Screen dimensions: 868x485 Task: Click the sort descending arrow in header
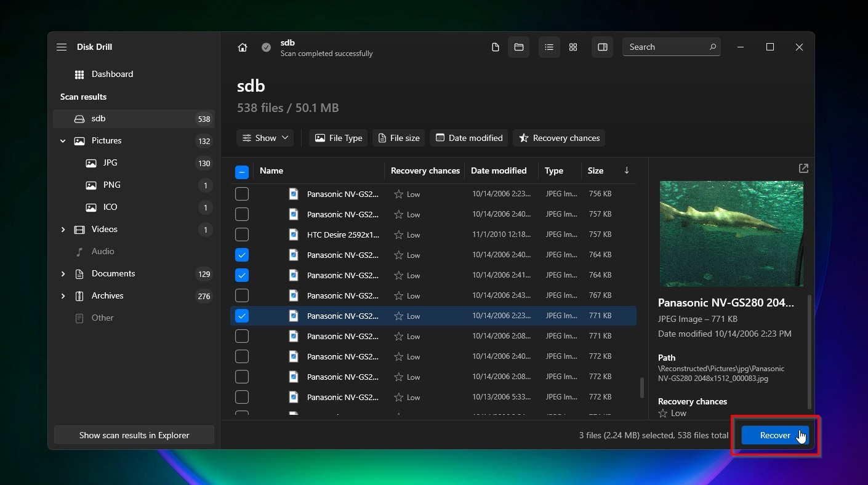[627, 170]
